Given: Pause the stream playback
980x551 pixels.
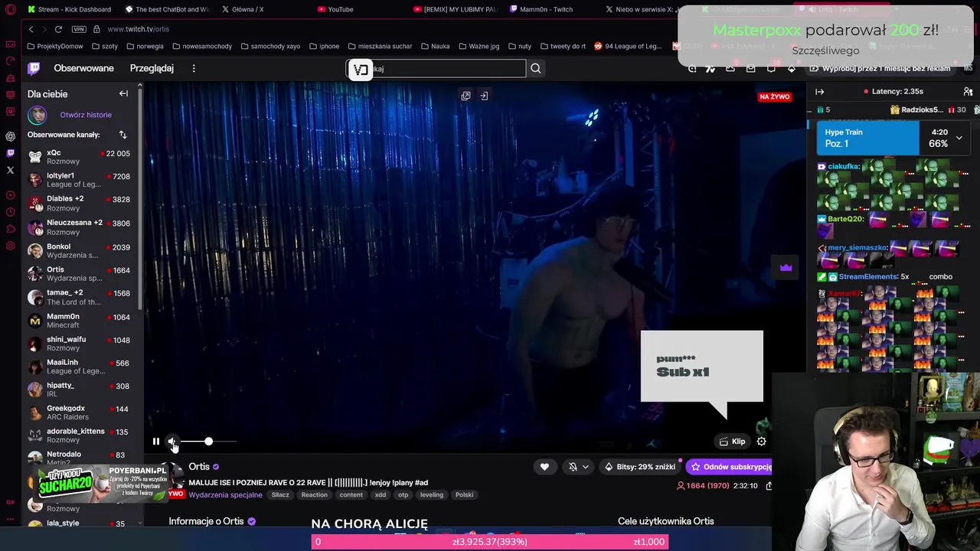Looking at the screenshot, I should coord(155,442).
